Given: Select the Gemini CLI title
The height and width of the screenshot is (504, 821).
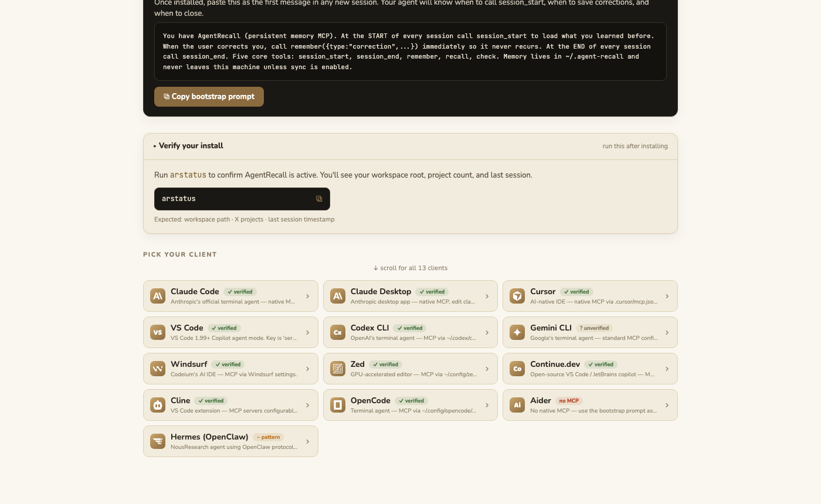Looking at the screenshot, I should pyautogui.click(x=551, y=328).
